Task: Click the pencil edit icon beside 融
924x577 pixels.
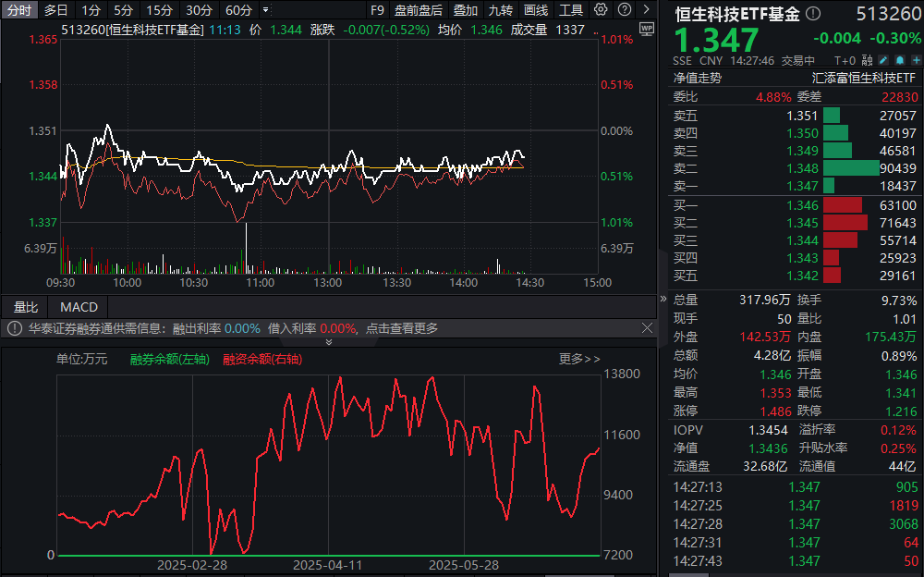Action: pyautogui.click(x=883, y=60)
